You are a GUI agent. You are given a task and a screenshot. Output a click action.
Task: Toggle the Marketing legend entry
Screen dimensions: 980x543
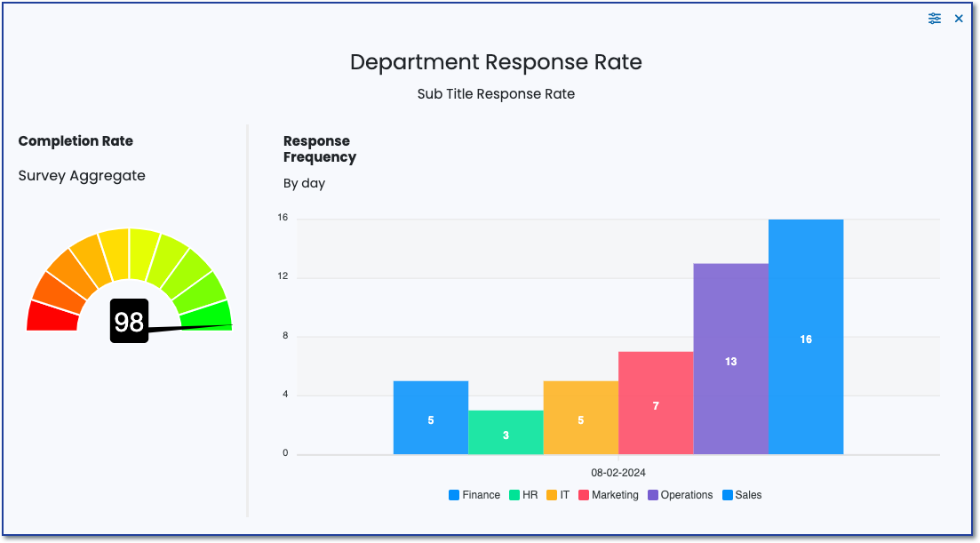point(609,495)
